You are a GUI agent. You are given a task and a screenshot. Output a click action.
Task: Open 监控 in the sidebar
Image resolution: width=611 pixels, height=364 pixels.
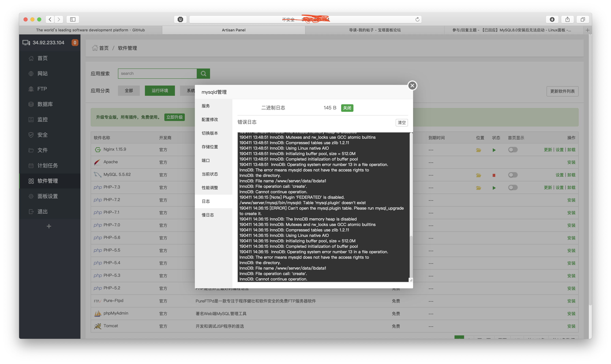tap(50, 119)
